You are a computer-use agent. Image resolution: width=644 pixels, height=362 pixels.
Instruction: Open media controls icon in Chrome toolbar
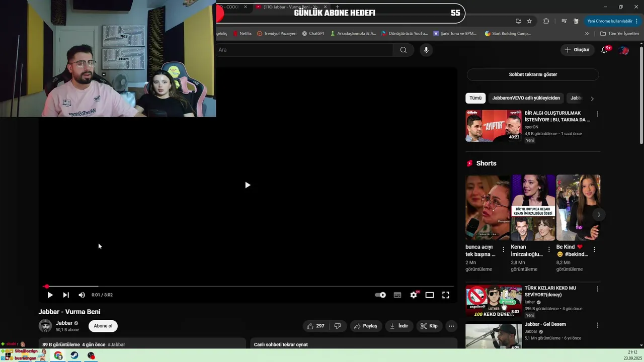click(563, 21)
